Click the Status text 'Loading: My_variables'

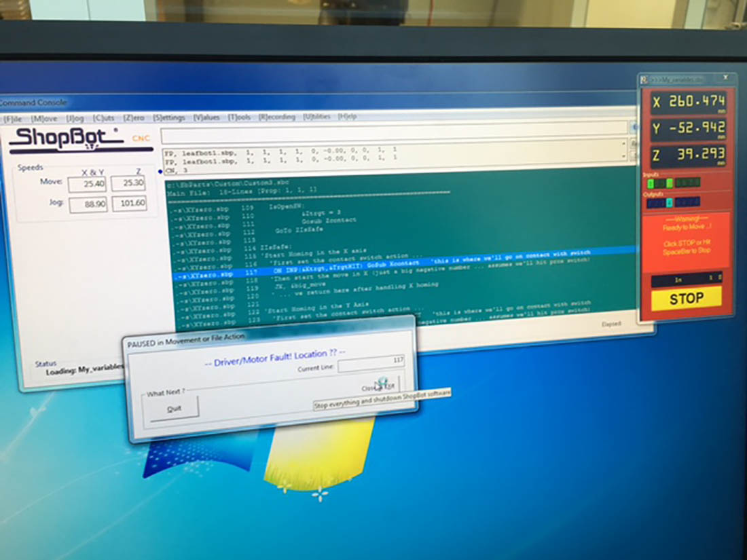pyautogui.click(x=85, y=371)
